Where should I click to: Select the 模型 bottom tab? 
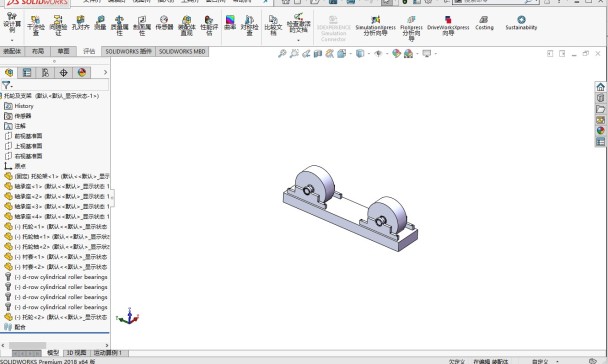53,353
